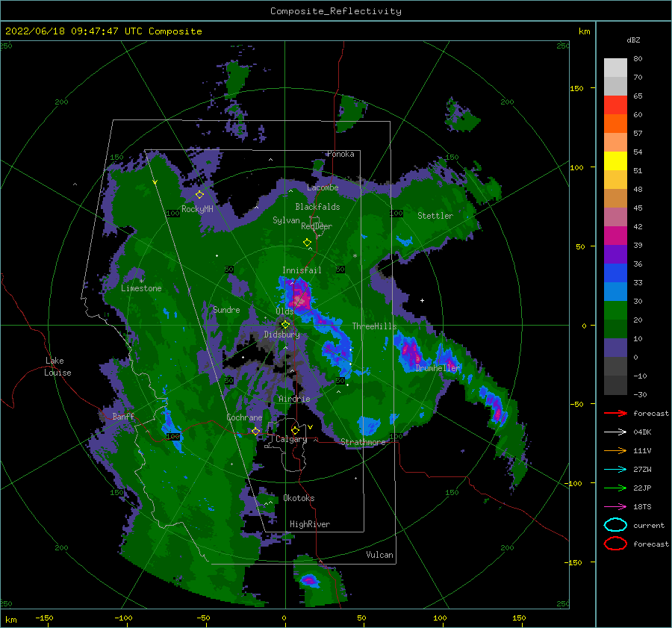Click the Stettler label
672x628 pixels.
coord(435,216)
